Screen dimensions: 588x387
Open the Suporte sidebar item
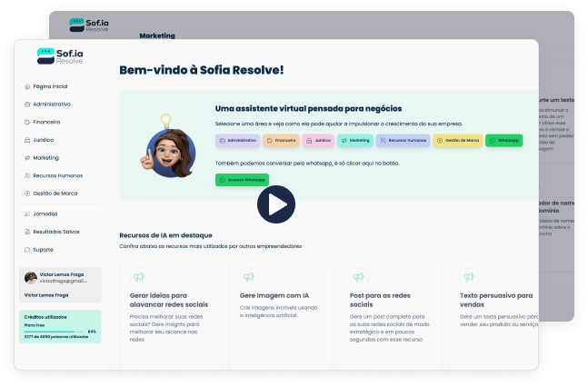pos(43,249)
